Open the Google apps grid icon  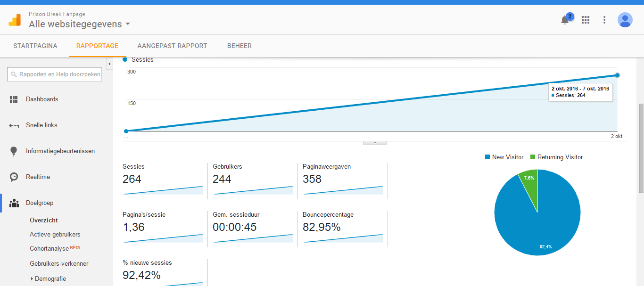pyautogui.click(x=586, y=20)
